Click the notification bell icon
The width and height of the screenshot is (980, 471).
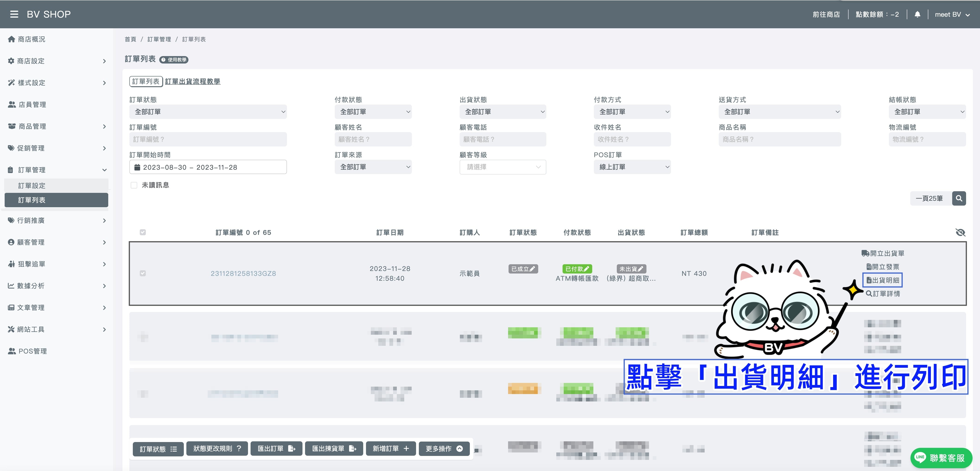(917, 14)
